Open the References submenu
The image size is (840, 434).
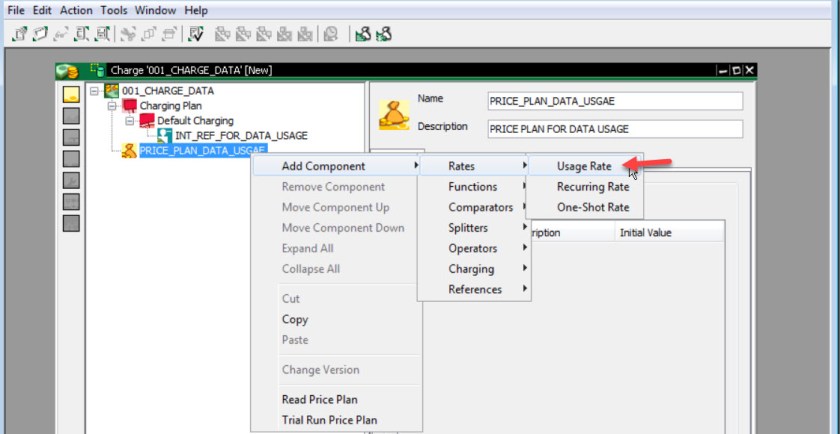pos(475,289)
